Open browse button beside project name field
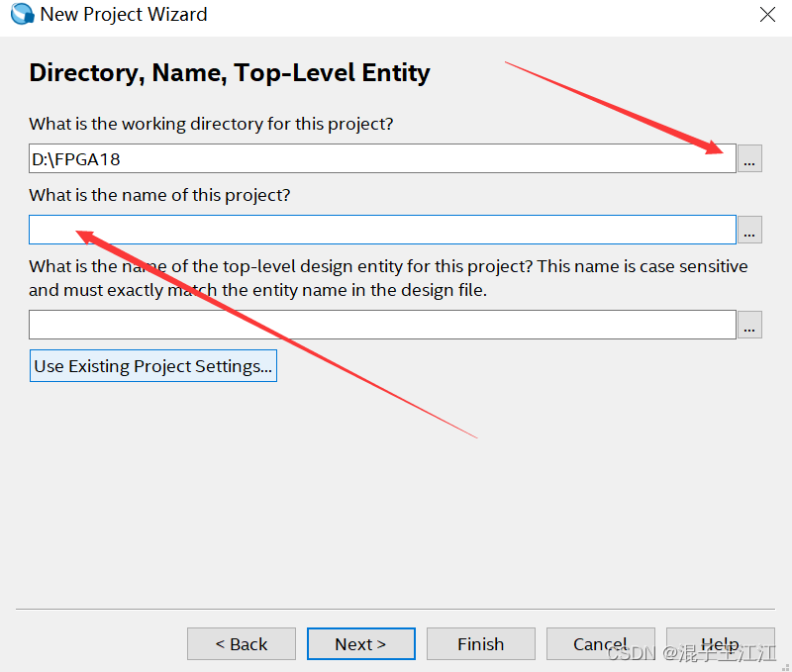The image size is (792, 672). (749, 230)
